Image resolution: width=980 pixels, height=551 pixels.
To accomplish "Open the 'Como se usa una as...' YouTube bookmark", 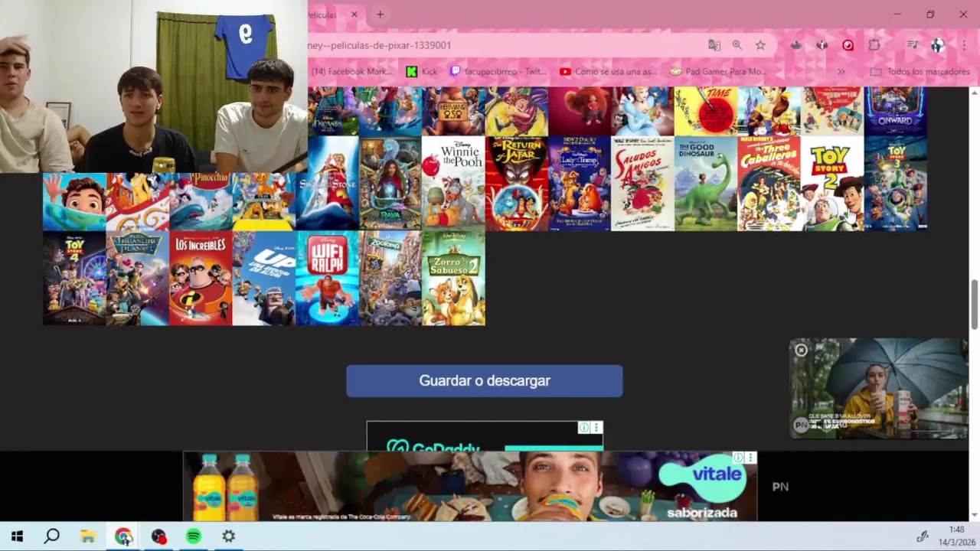I will [609, 71].
